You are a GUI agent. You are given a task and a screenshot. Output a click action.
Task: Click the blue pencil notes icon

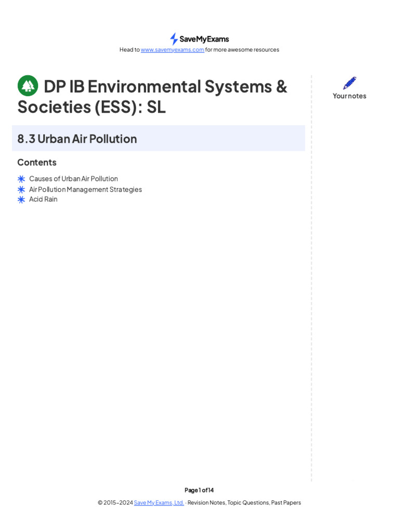pyautogui.click(x=350, y=83)
